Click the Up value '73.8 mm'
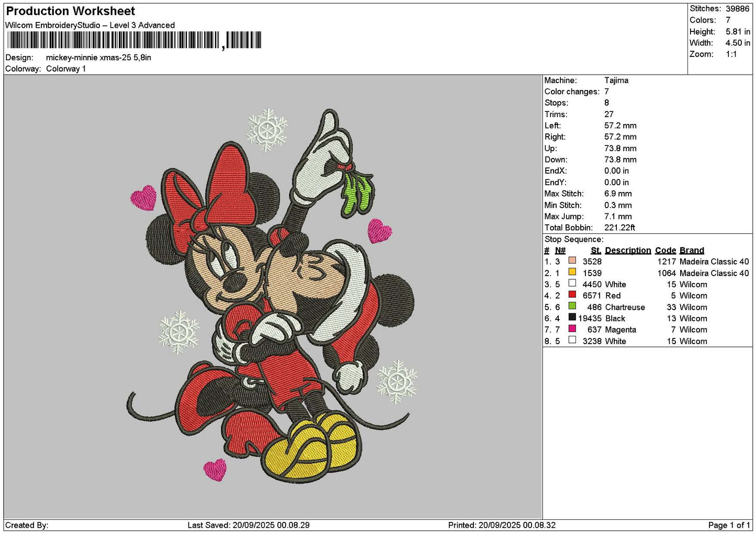This screenshot has height=534, width=756. 620,149
